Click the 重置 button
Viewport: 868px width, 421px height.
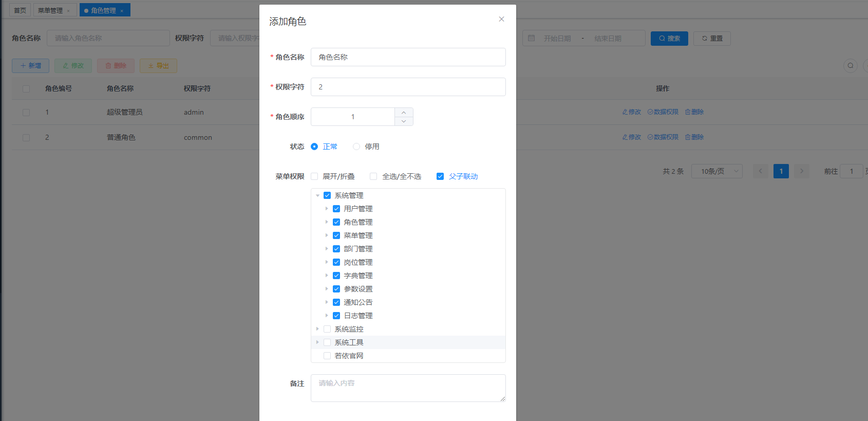coord(712,39)
